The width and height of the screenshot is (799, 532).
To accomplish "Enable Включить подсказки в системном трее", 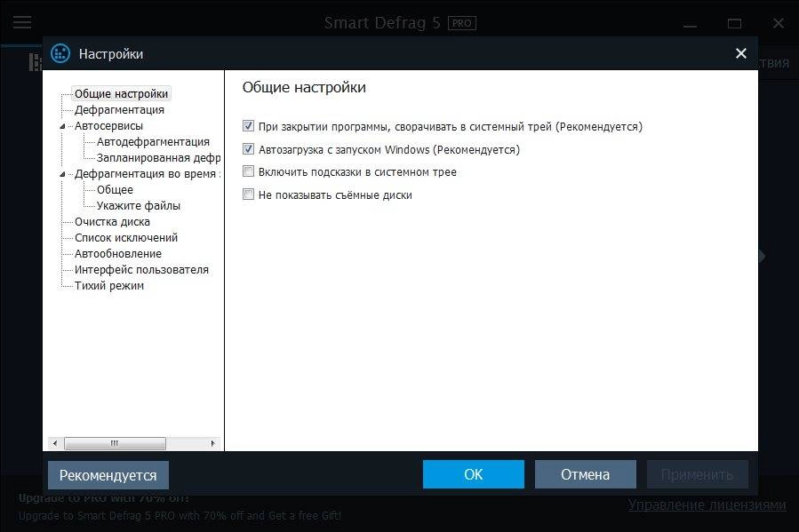I will coord(248,171).
